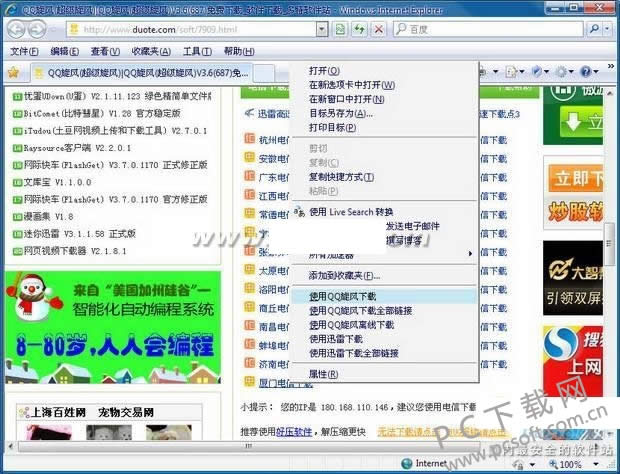Click the Internet zone globe icon
This screenshot has height=474, width=620.
click(406, 463)
